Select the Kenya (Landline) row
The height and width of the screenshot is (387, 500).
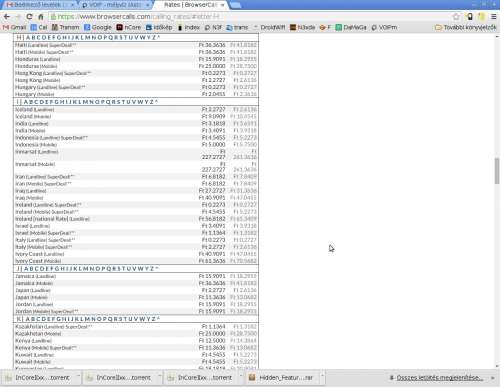pyautogui.click(x=136, y=341)
